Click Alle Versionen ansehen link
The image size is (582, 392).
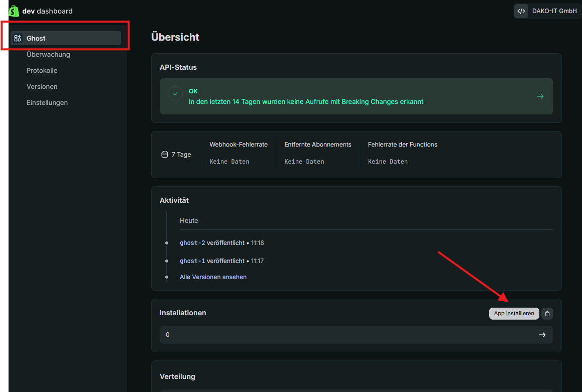pos(213,277)
